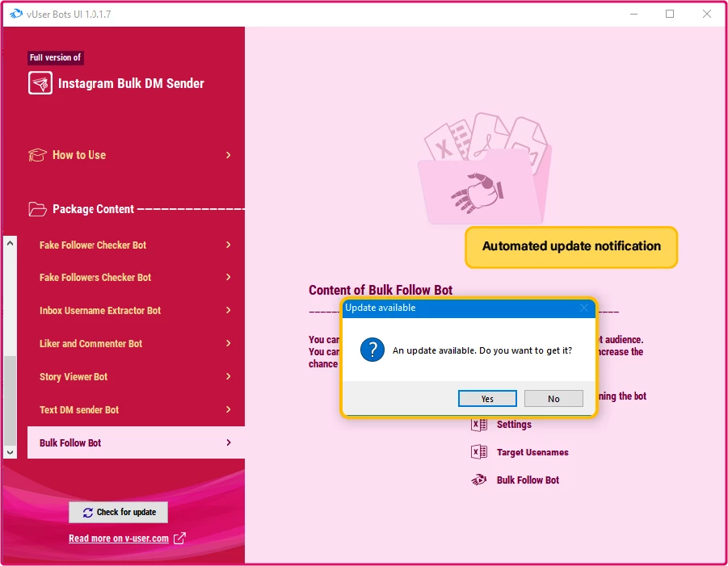The image size is (728, 566).
Task: Click the sidebar scrollbar thumb
Action: coord(11,400)
